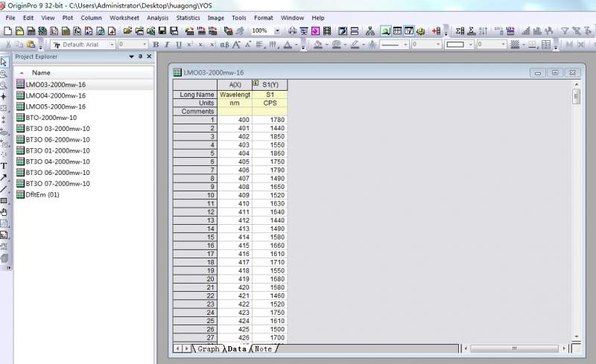Click the Add New Columns icon
Screen dimensions: 596x364
pos(436,31)
